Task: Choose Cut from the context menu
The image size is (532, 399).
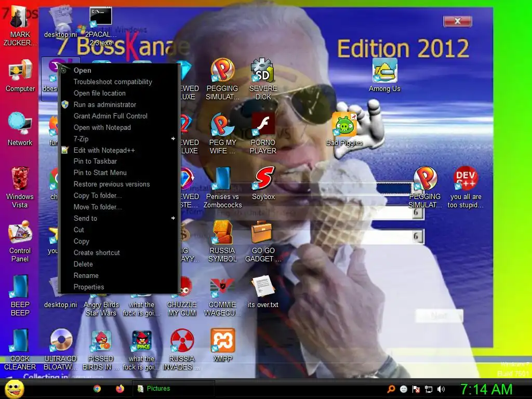Action: pos(119,230)
